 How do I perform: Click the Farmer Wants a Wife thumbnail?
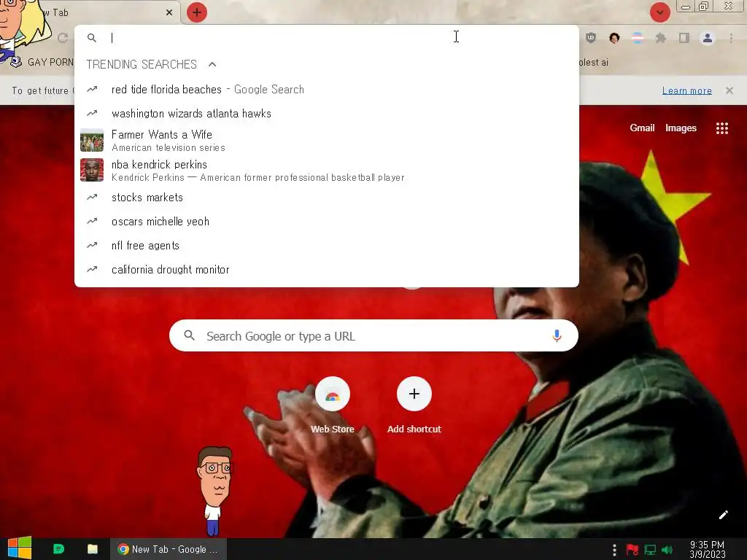pyautogui.click(x=92, y=141)
